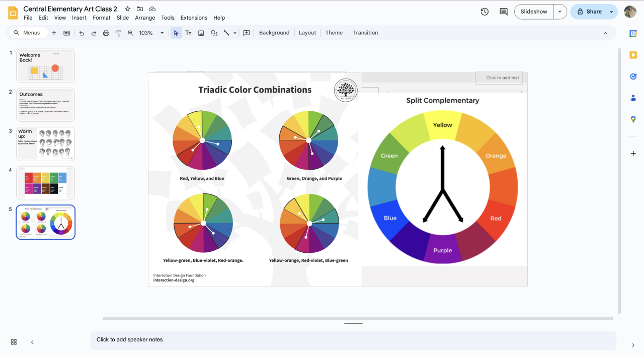This screenshot has width=644, height=356.
Task: Open the Slide menu
Action: [123, 18]
